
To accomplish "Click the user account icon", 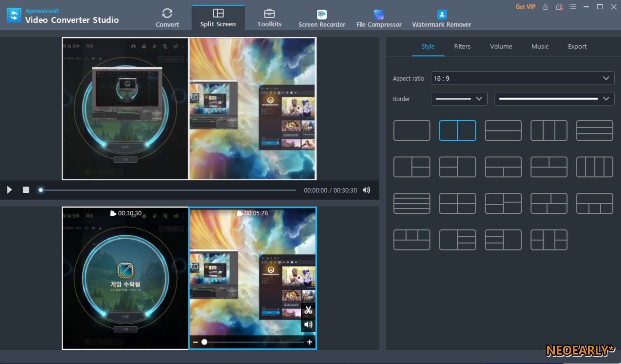I will coord(545,7).
